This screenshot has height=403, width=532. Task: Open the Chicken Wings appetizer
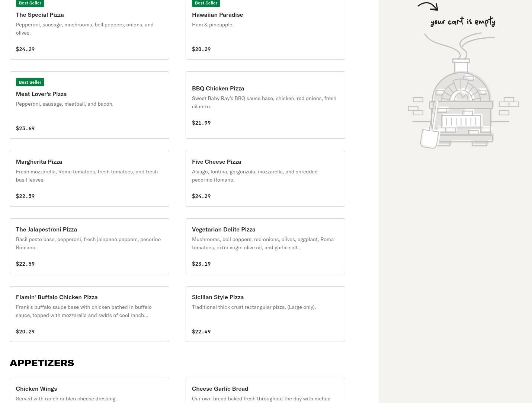[x=89, y=390]
